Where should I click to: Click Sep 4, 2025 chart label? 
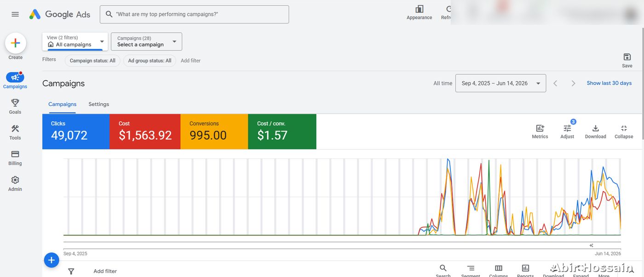coord(75,254)
